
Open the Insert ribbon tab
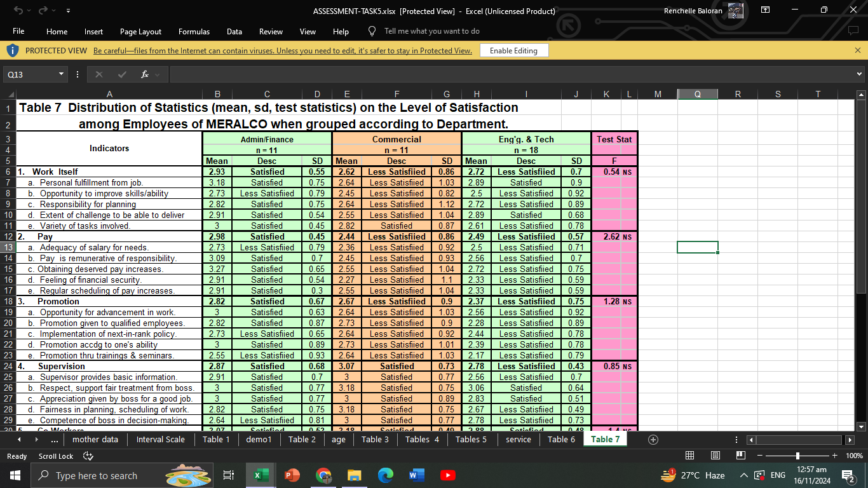point(93,31)
